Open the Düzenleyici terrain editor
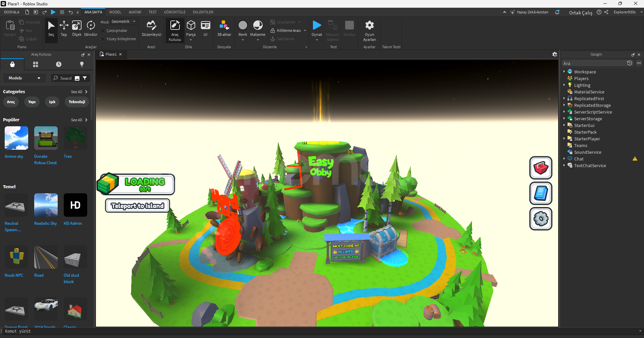644x338 pixels. click(152, 28)
